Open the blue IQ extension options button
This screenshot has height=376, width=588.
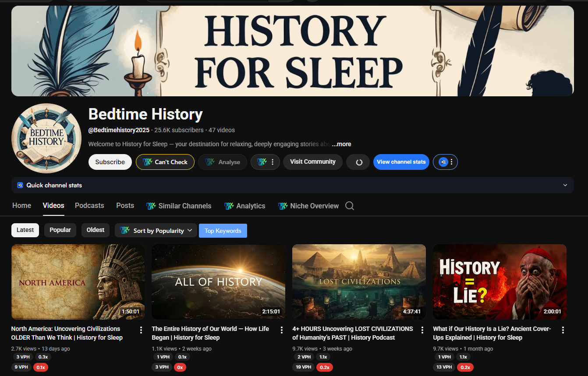[x=445, y=162]
